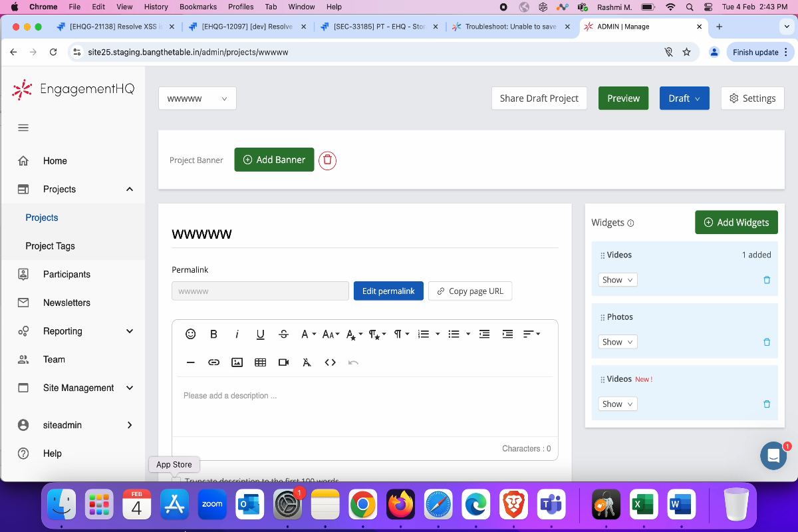
Task: Open the font family dropdown
Action: (x=308, y=334)
